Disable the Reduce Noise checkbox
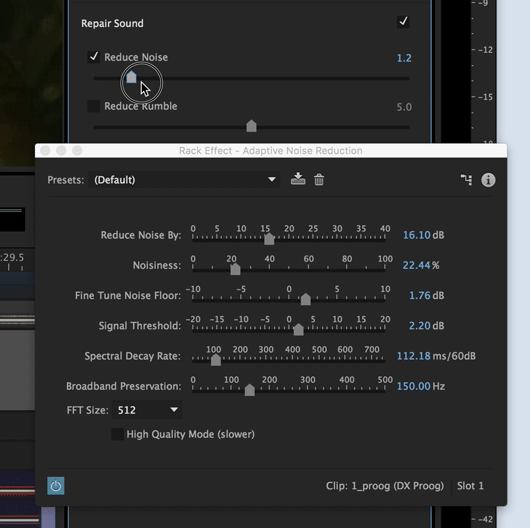The height and width of the screenshot is (528, 530). (93, 57)
